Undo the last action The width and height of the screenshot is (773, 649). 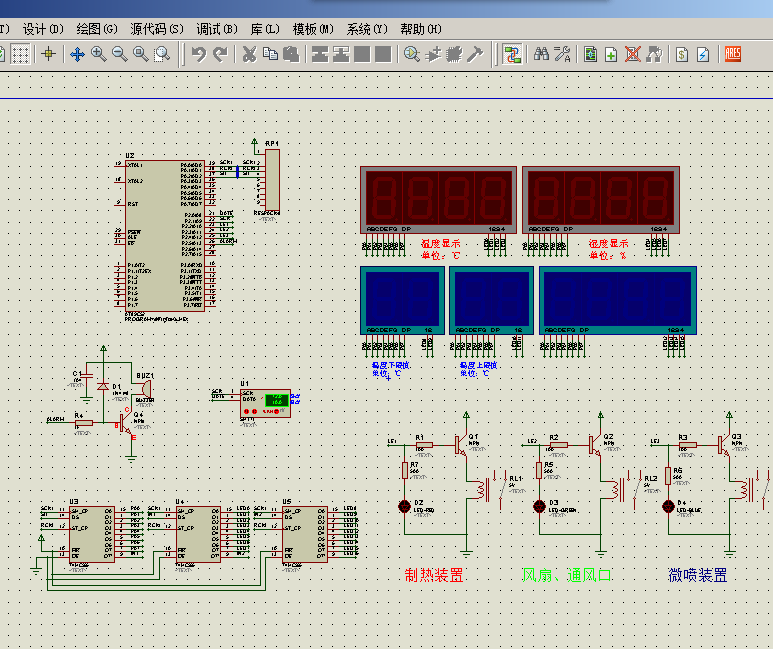[x=199, y=54]
